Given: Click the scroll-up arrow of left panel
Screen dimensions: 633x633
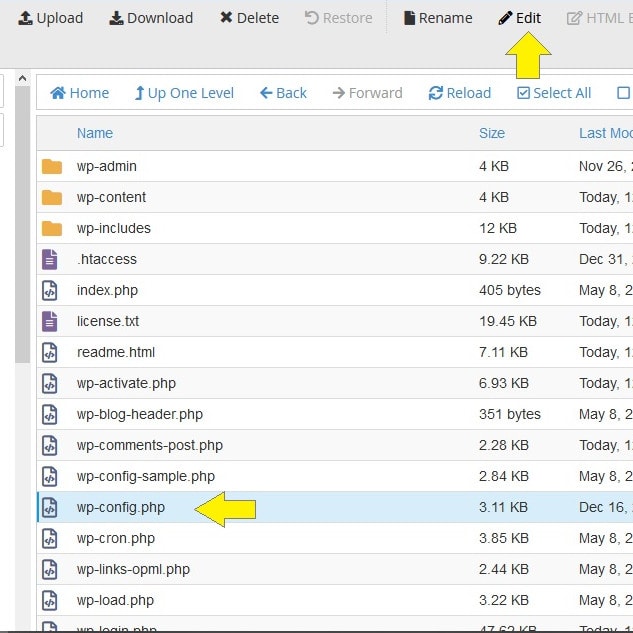Looking at the screenshot, I should (23, 78).
